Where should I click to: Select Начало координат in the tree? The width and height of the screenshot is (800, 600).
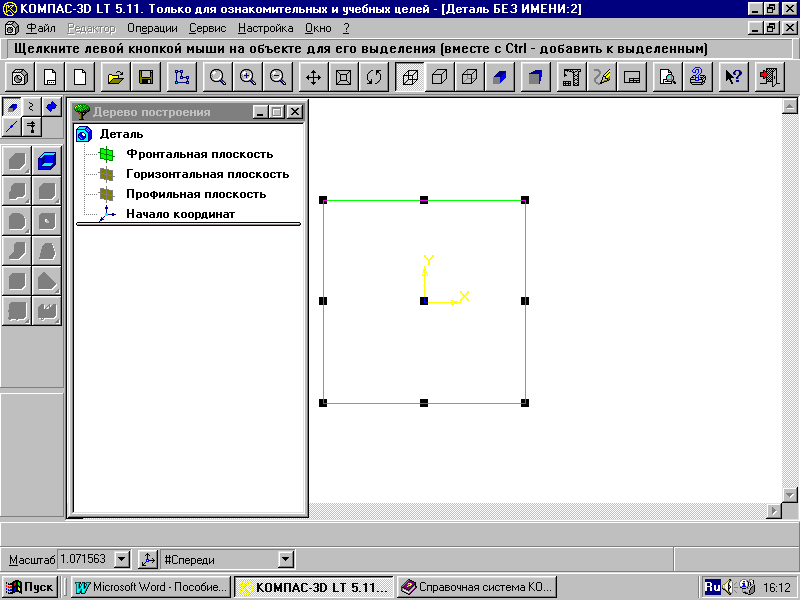coord(181,214)
